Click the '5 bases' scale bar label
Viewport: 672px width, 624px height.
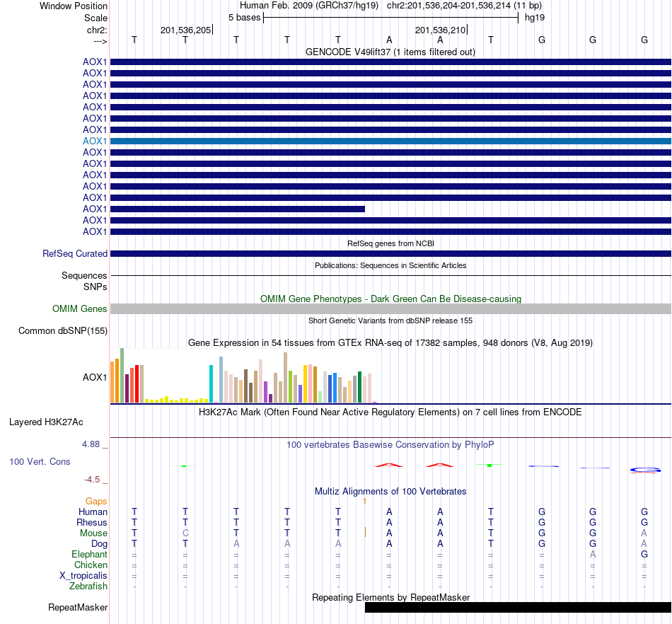tap(244, 18)
